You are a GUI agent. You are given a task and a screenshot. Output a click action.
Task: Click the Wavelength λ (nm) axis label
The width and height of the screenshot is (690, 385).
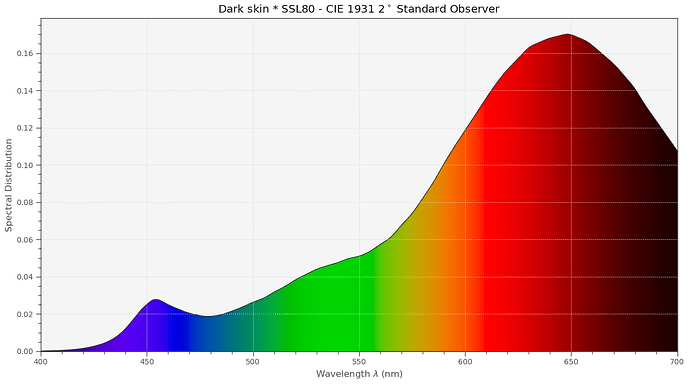tap(359, 374)
